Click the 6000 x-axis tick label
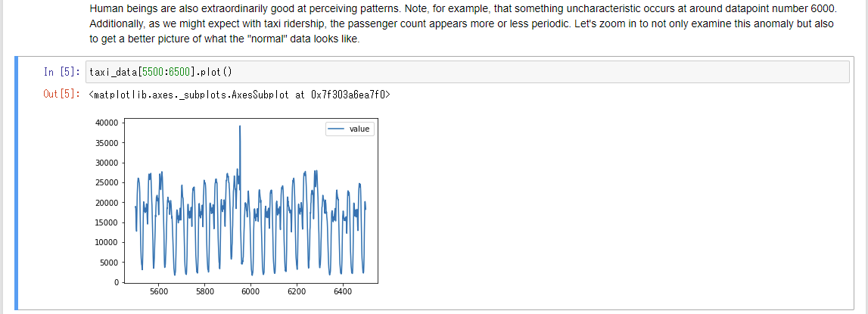Screen dimensions: 868x314 tap(250, 291)
